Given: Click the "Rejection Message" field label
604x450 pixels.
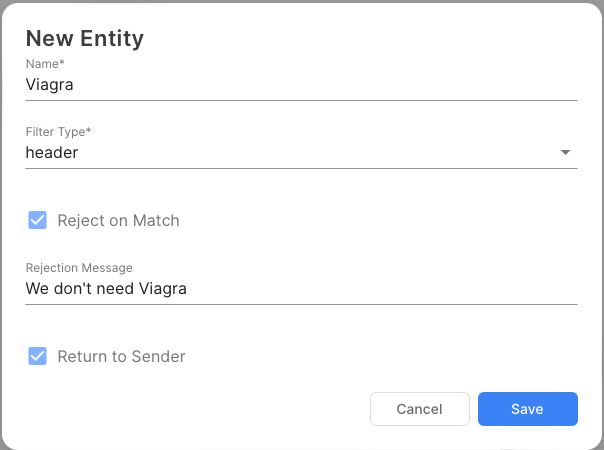Looking at the screenshot, I should coord(79,268).
